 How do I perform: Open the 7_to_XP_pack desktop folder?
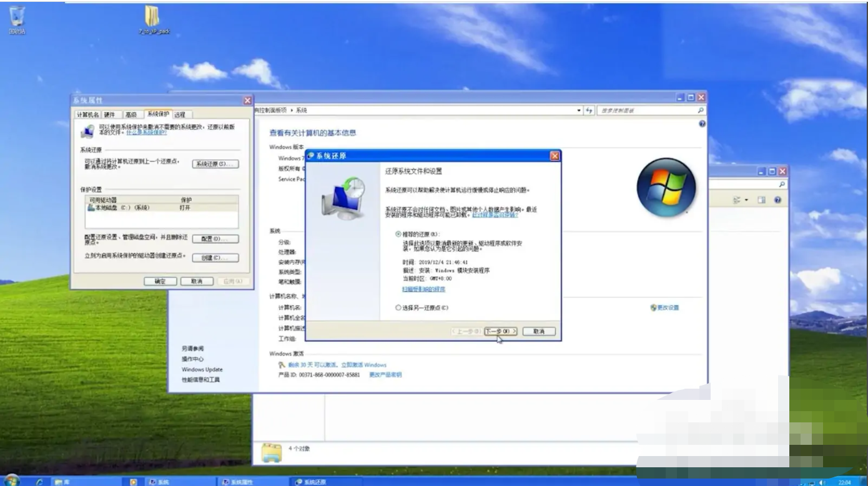pyautogui.click(x=153, y=19)
